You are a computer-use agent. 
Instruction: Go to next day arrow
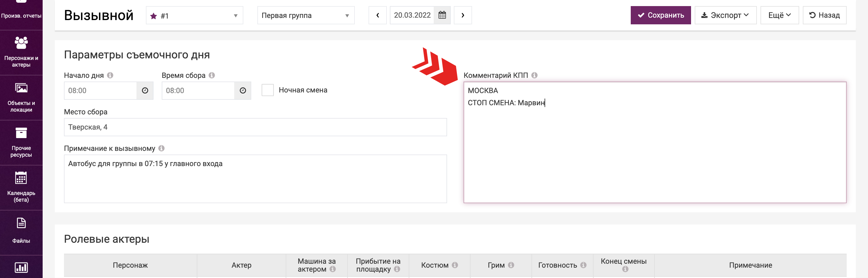click(463, 15)
